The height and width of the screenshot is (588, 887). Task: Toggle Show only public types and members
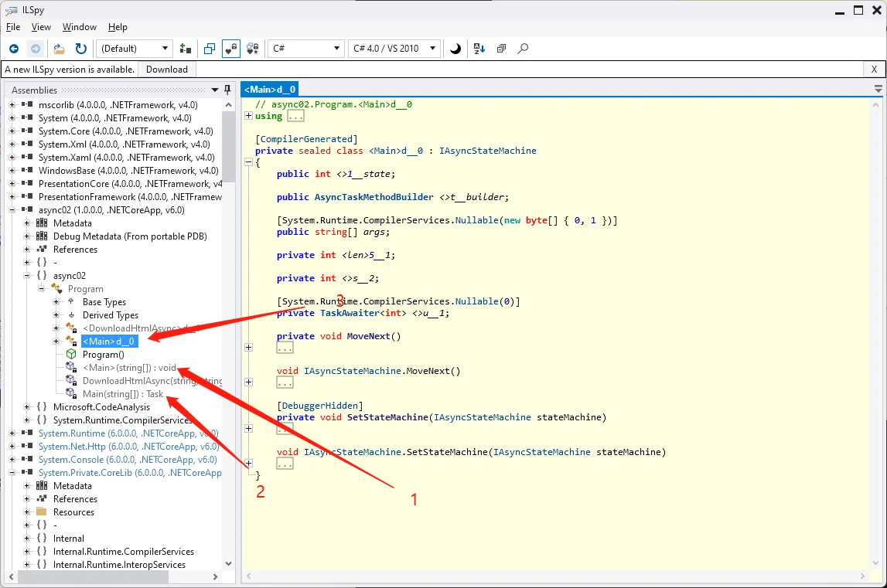[x=210, y=49]
